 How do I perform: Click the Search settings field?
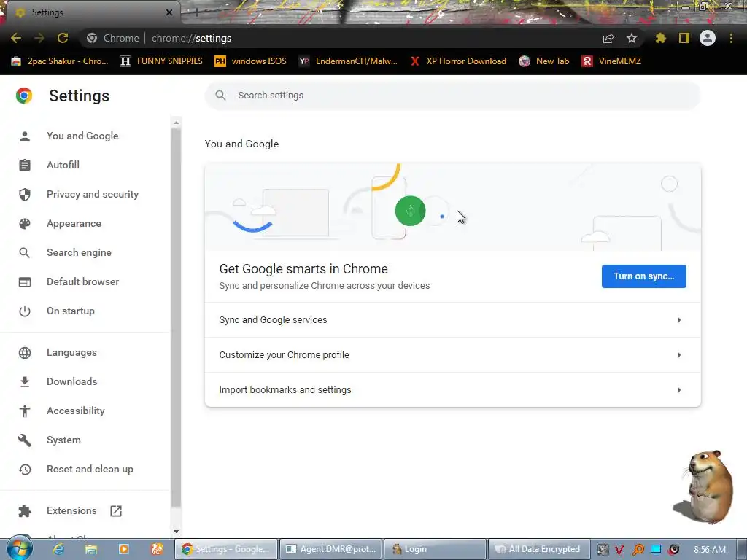(452, 96)
